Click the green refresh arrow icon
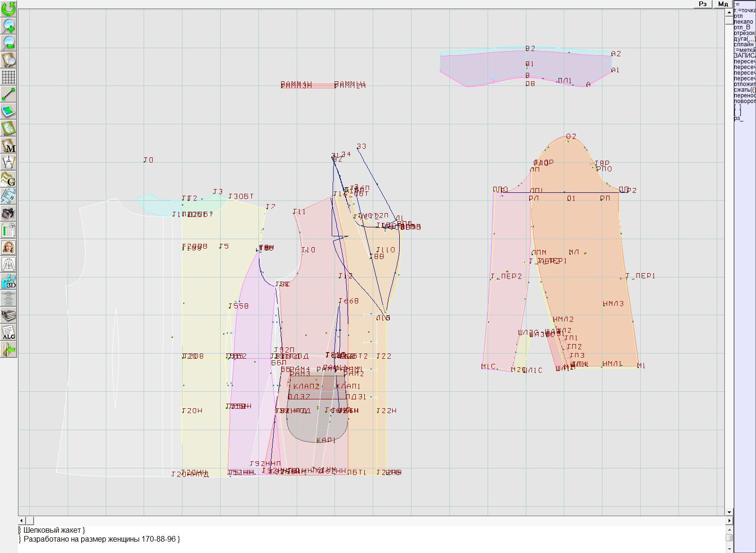The width and height of the screenshot is (756, 553). [9, 8]
